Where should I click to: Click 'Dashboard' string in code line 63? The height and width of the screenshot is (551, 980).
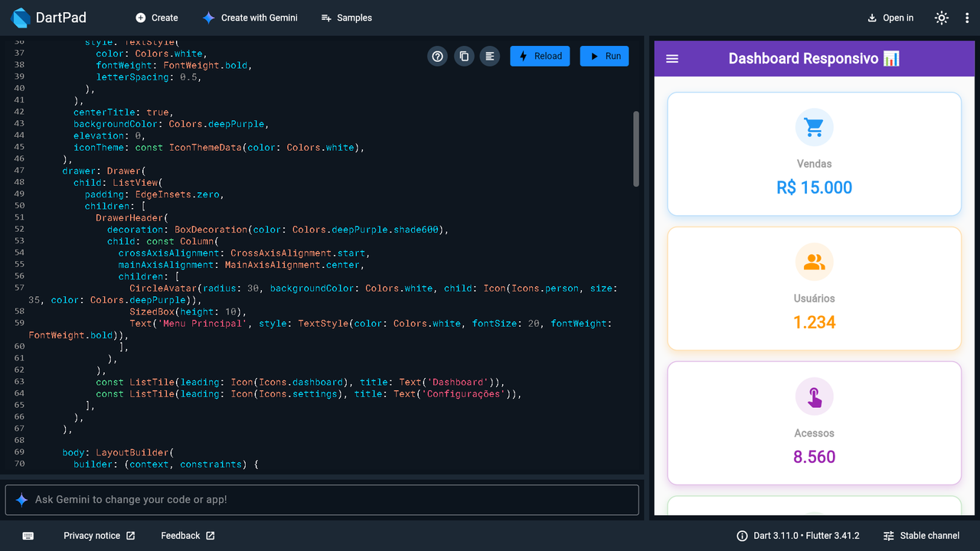coord(458,382)
